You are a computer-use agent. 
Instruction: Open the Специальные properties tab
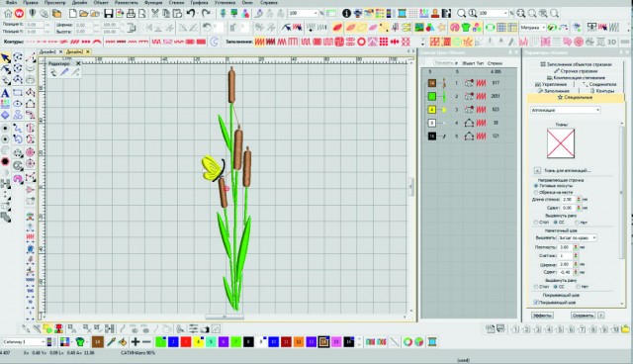pos(575,98)
